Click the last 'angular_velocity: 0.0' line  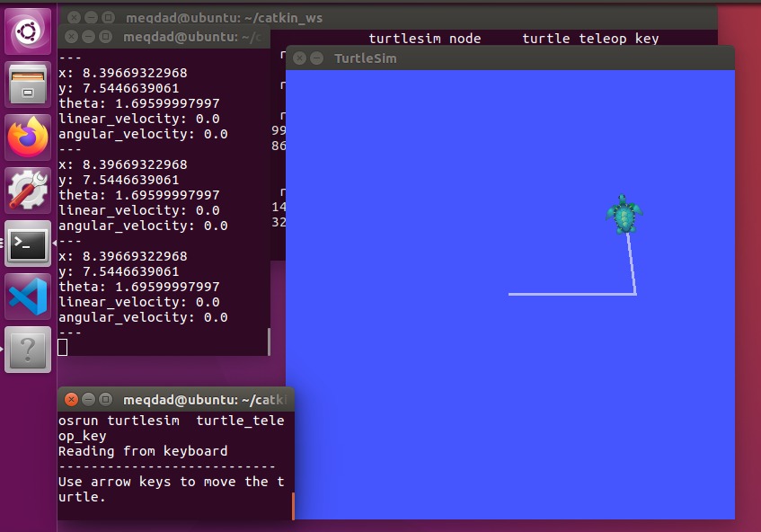point(143,317)
